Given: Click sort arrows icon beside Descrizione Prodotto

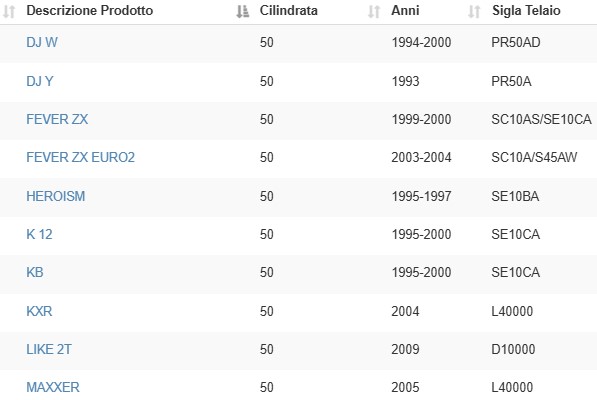Looking at the screenshot, I should 9,11.
